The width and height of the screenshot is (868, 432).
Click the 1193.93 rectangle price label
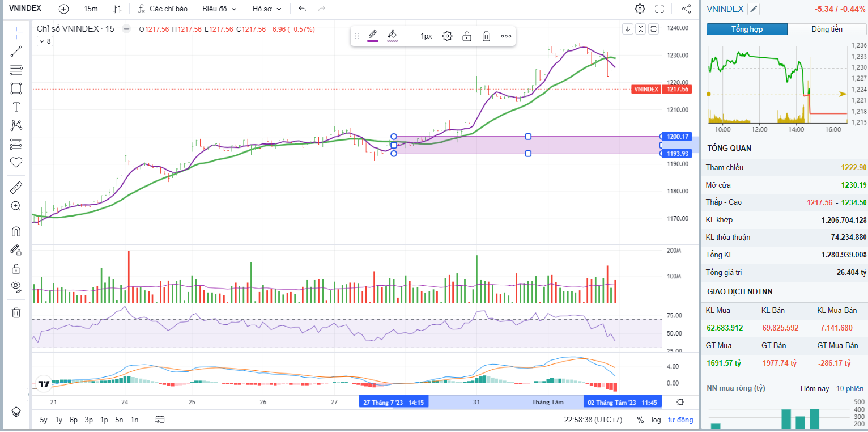(678, 154)
